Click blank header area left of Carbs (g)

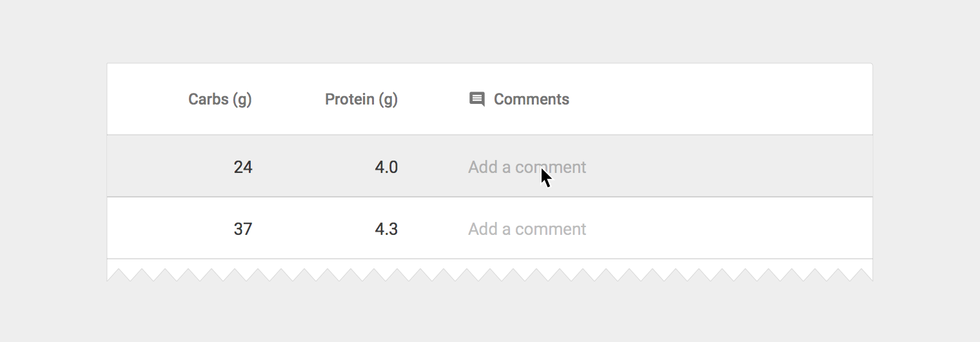click(x=145, y=99)
